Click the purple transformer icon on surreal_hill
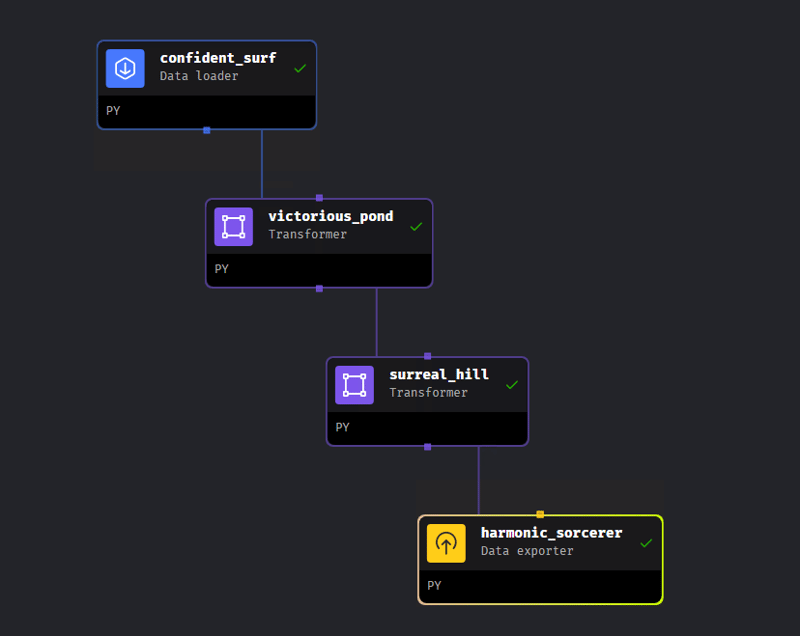Viewport: 800px width, 636px height. click(355, 385)
